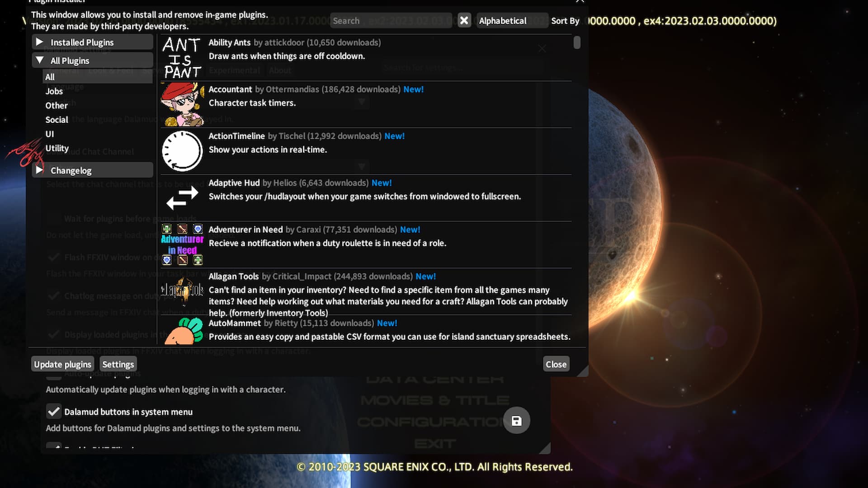
Task: Clear the search with the X icon
Action: click(x=464, y=20)
